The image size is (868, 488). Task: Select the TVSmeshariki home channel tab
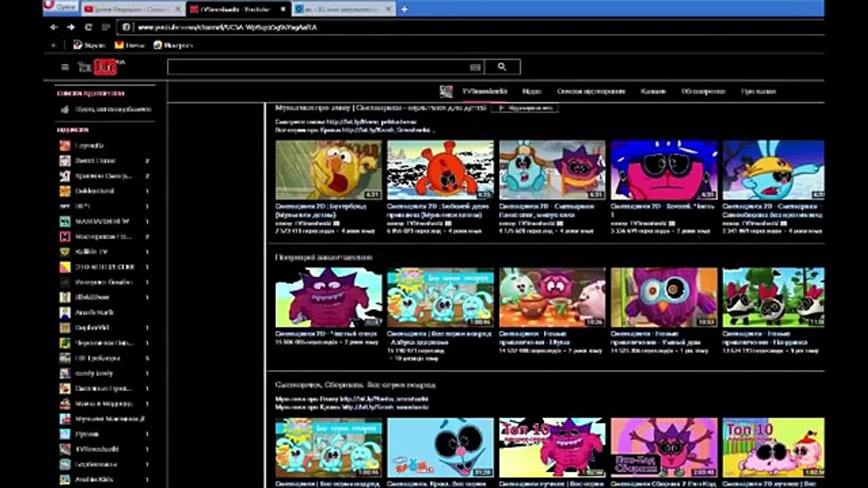[x=484, y=91]
